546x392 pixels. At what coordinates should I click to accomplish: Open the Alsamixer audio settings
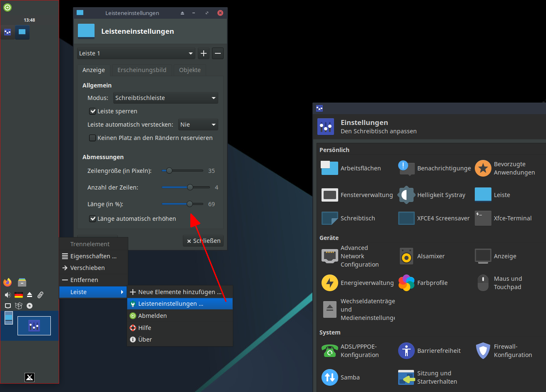point(406,256)
